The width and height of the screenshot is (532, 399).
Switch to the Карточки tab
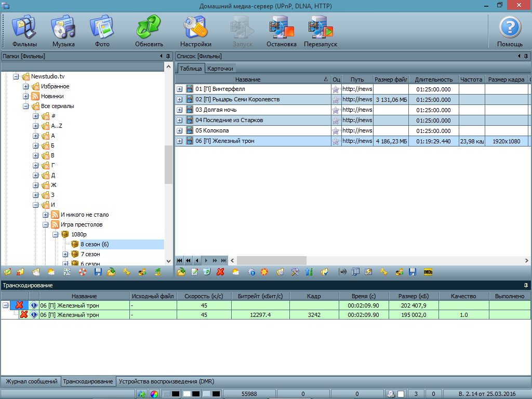click(220, 69)
